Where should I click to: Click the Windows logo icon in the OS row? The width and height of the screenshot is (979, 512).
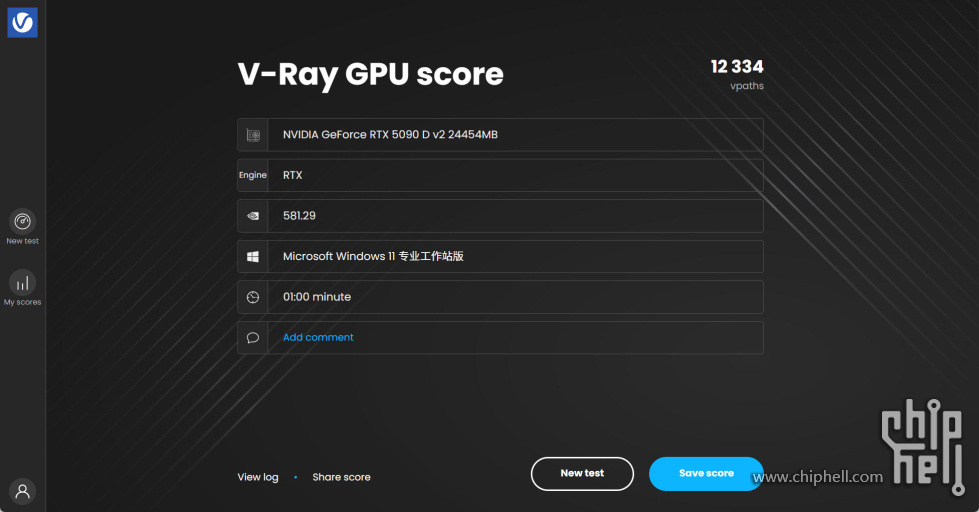click(x=253, y=257)
